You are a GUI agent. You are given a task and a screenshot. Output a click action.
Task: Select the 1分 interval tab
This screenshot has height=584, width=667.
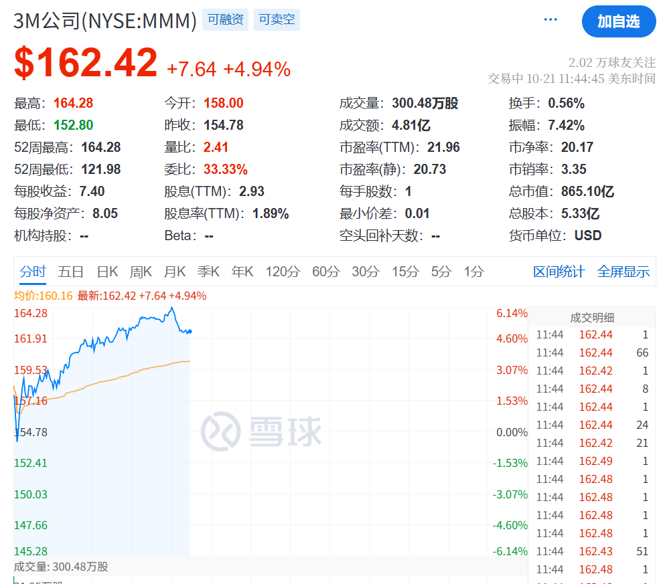pyautogui.click(x=474, y=271)
